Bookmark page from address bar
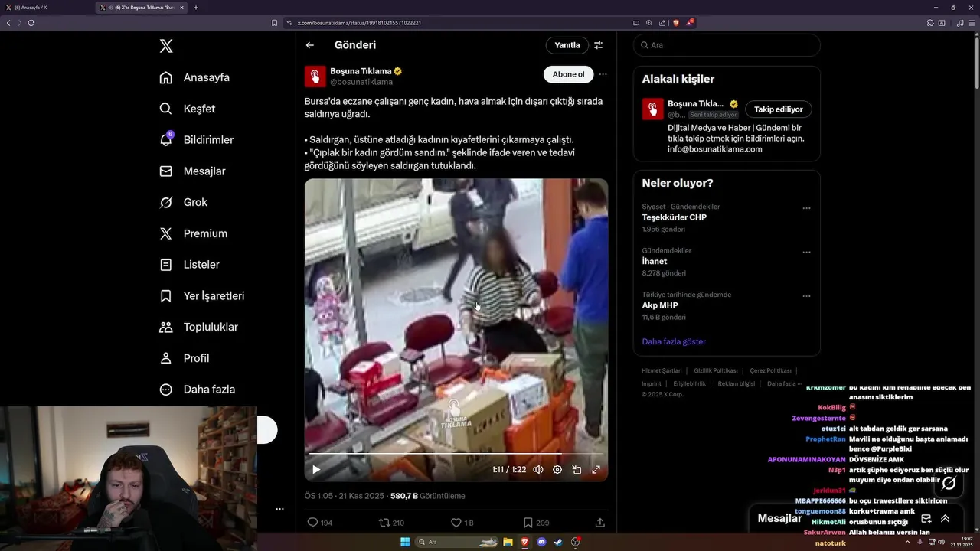 [x=275, y=23]
